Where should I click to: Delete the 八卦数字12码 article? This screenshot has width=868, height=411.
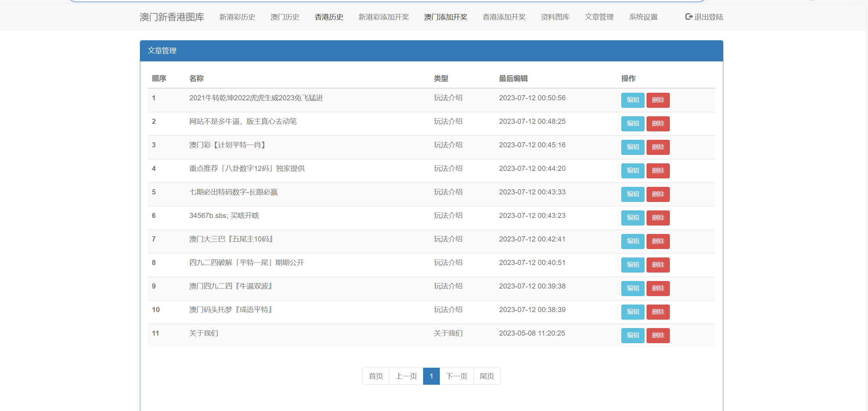click(657, 171)
